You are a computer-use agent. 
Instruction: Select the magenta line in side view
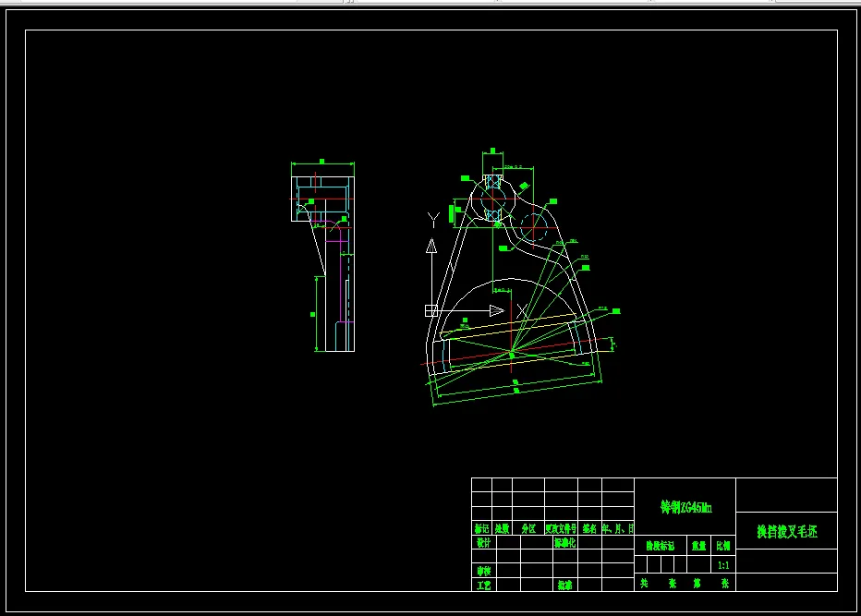pyautogui.click(x=341, y=274)
